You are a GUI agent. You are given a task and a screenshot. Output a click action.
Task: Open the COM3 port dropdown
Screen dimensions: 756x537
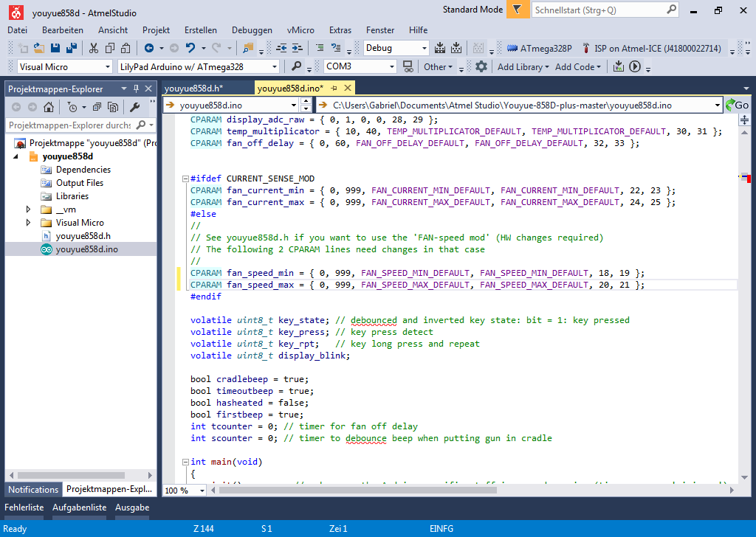click(x=392, y=66)
